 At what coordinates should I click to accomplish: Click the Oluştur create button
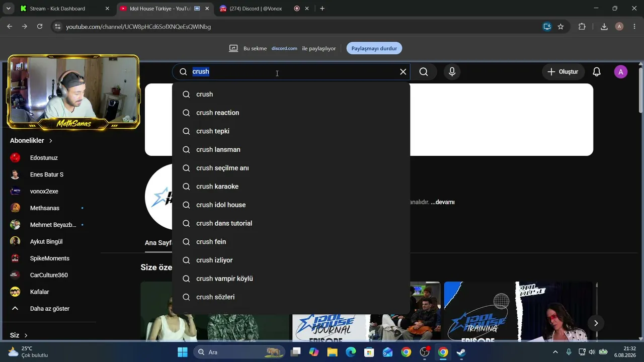click(x=563, y=72)
